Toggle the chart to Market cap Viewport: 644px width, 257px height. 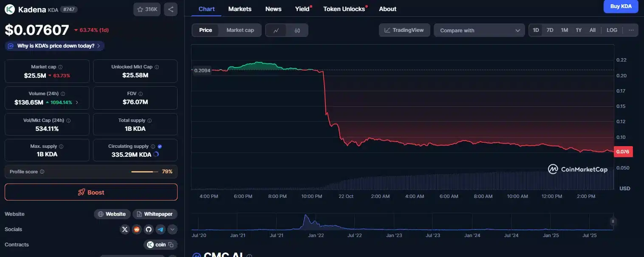(x=240, y=30)
